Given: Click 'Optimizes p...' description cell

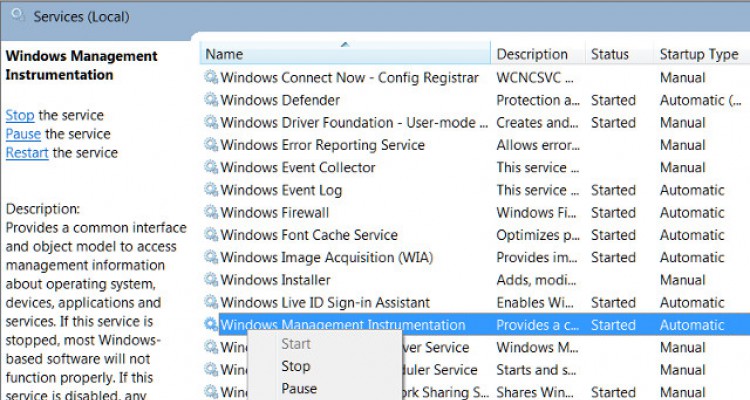Looking at the screenshot, I should pyautogui.click(x=538, y=235).
